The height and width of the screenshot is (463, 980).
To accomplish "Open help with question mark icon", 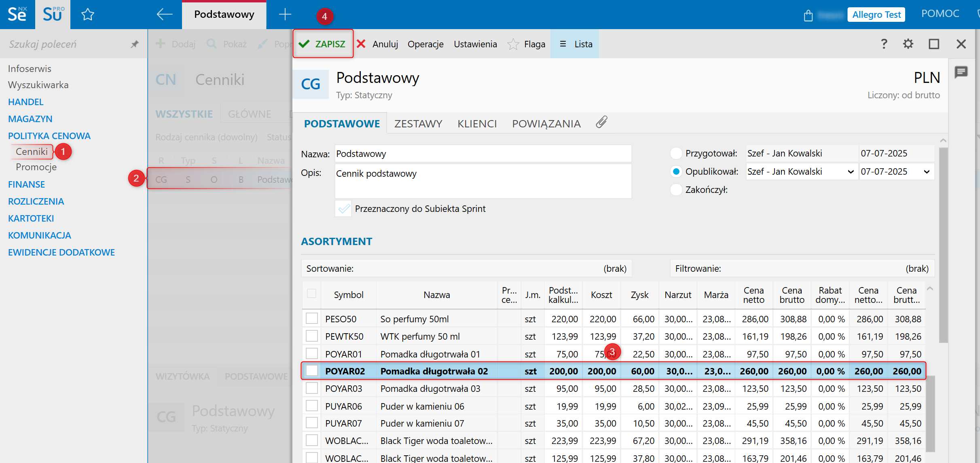I will pos(884,44).
